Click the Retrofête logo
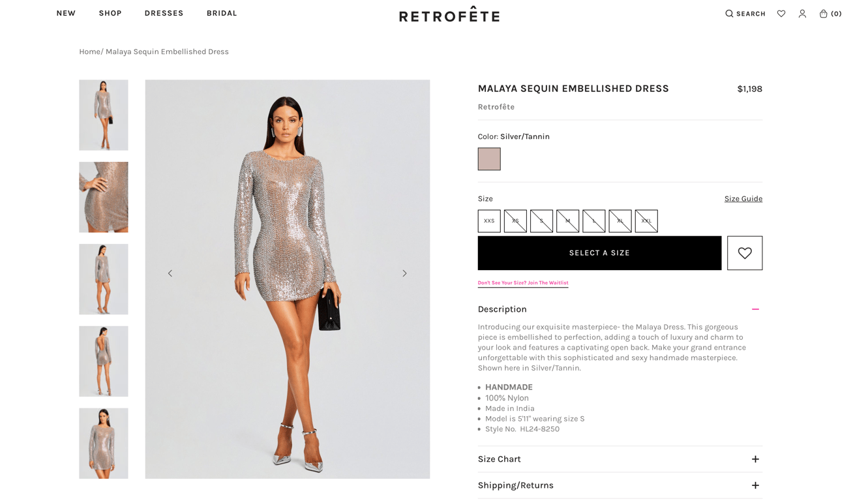This screenshot has width=868, height=501. pos(449,14)
